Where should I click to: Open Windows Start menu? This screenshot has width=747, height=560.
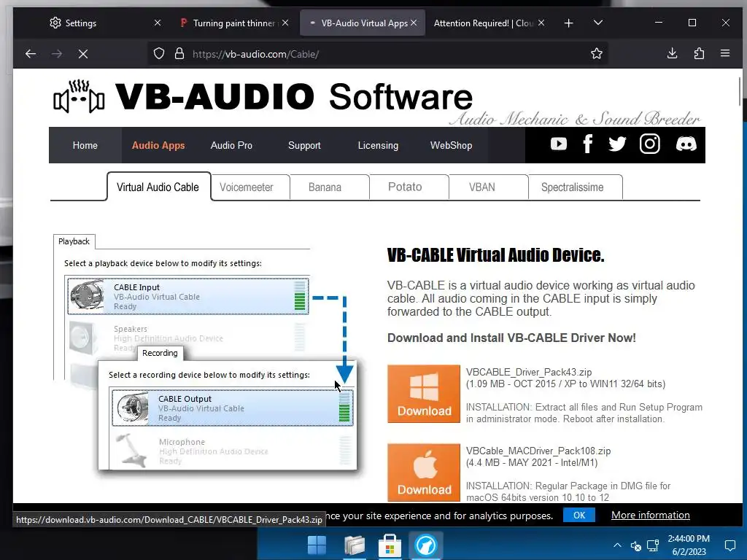[x=317, y=545]
